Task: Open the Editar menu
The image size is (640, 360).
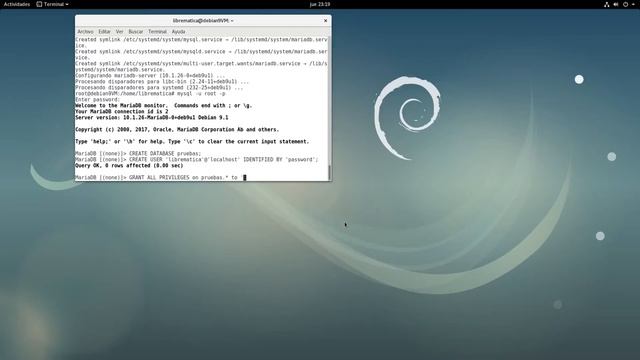Action: (104, 31)
